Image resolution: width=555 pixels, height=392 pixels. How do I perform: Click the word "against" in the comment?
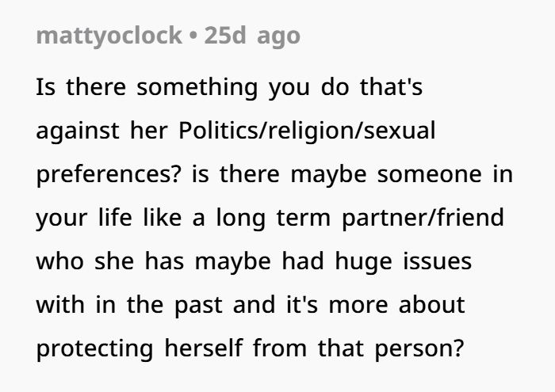74,130
